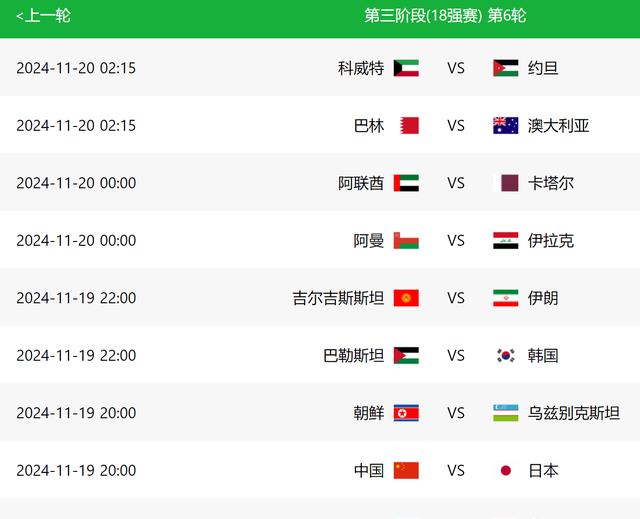Click the Qatar flag icon
The width and height of the screenshot is (640, 519).
[x=506, y=183]
